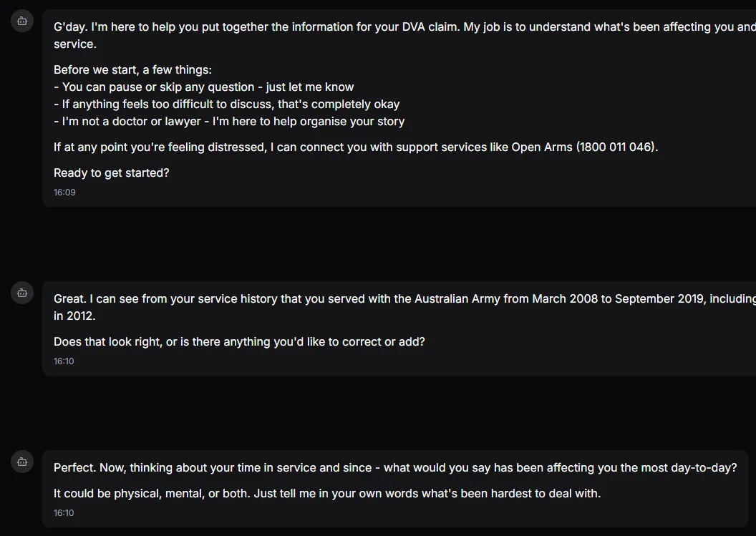Click the bot avatar beside the "Perfect. Now" message

tap(22, 462)
